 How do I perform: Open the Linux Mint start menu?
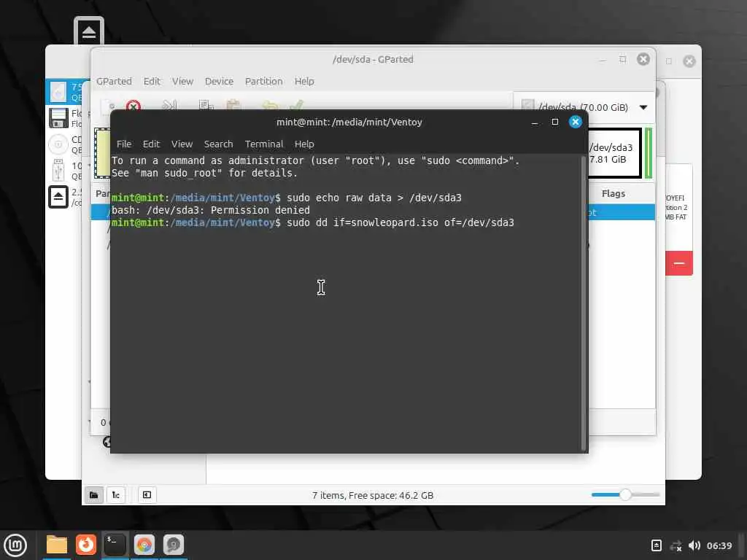tap(15, 545)
